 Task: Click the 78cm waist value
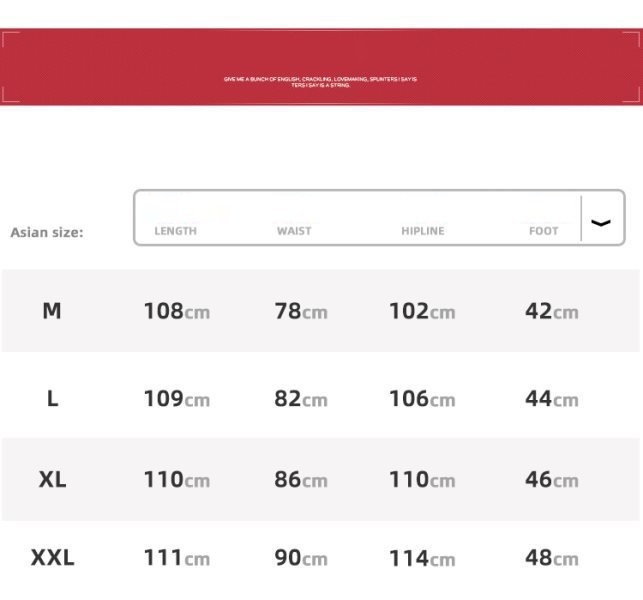coord(300,311)
